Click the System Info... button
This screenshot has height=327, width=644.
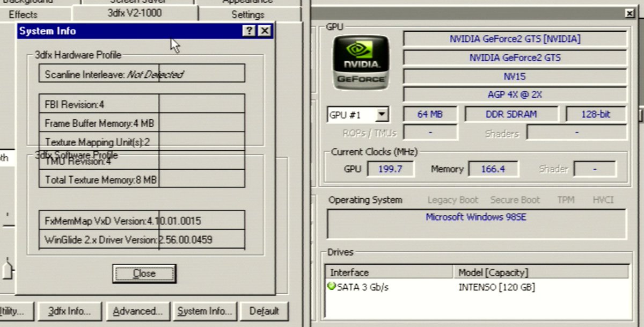204,311
